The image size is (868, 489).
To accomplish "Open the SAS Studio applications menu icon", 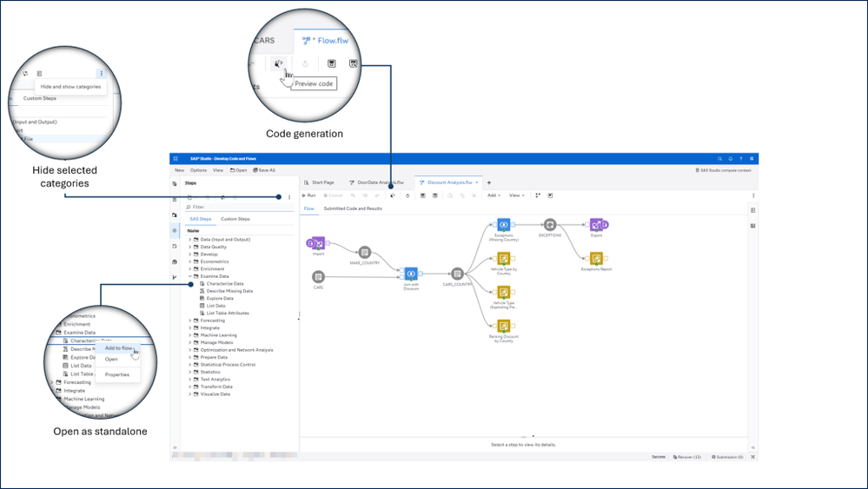I will coord(176,159).
